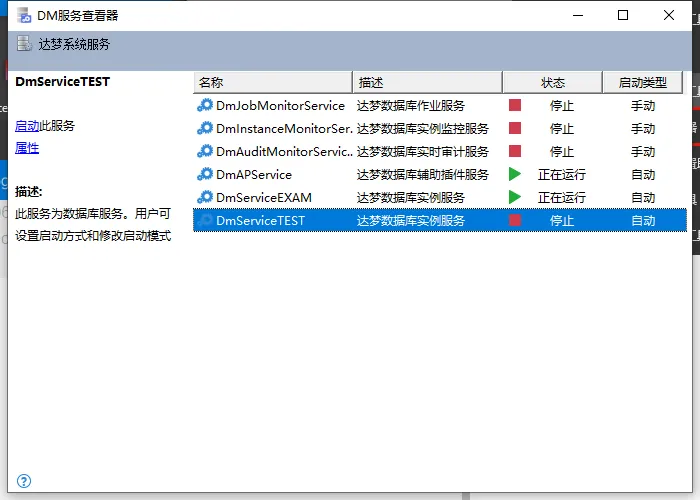Click 正在运行 status of DmAPService
Screen dimensions: 700x500
tap(562, 175)
